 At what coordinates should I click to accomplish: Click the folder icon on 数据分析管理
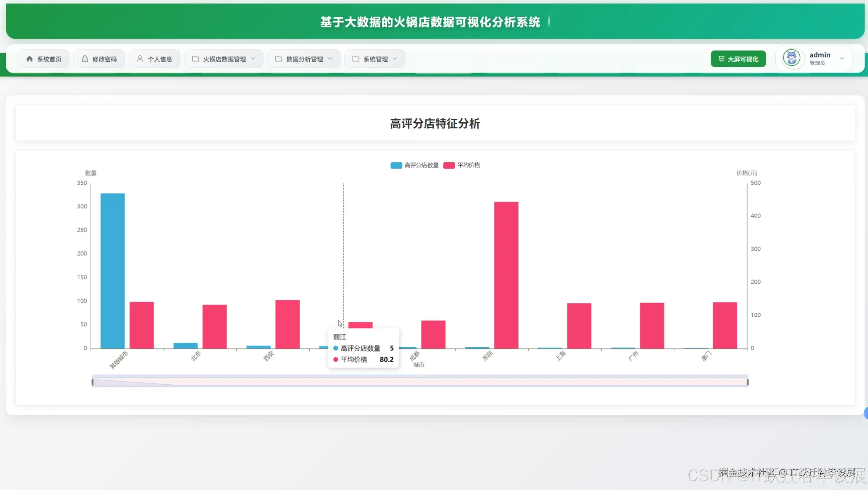pos(278,58)
